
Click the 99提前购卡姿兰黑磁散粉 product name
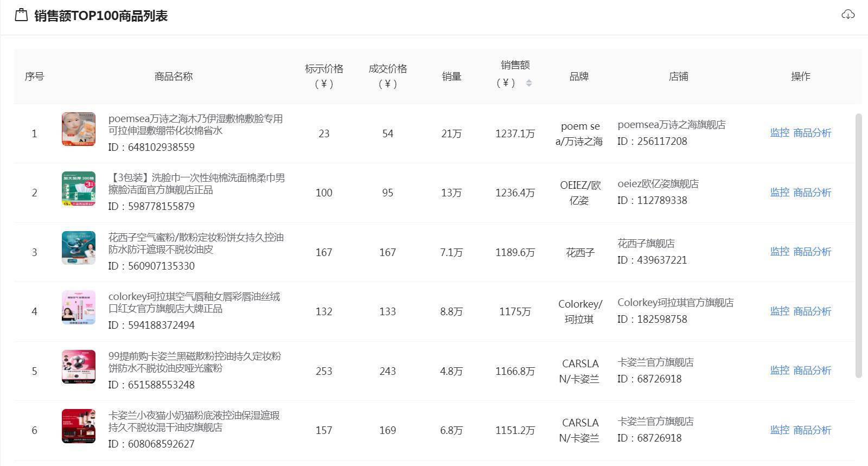[x=195, y=362]
